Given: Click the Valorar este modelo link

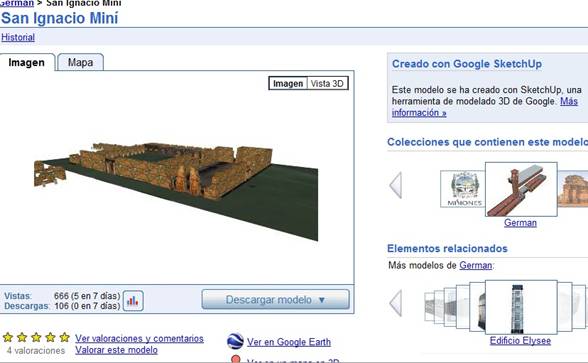Looking at the screenshot, I should tap(116, 350).
